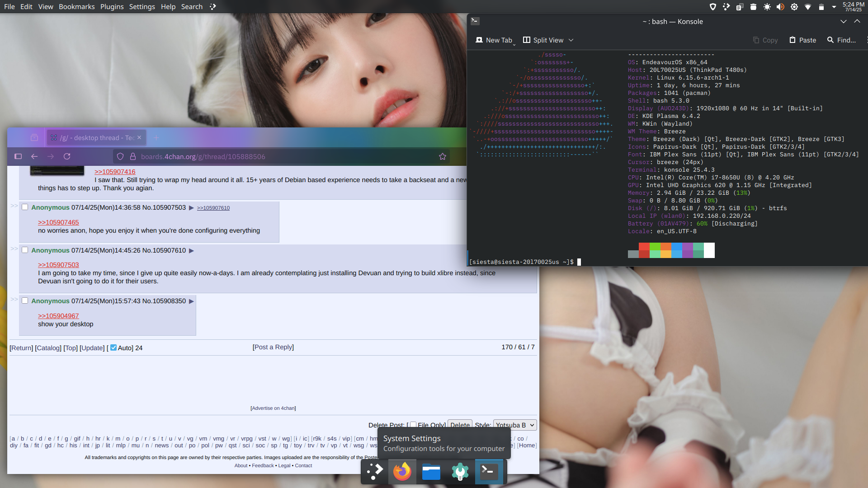Screen dimensions: 868x488
Task: Open a New Tab in Konsole
Action: [494, 40]
